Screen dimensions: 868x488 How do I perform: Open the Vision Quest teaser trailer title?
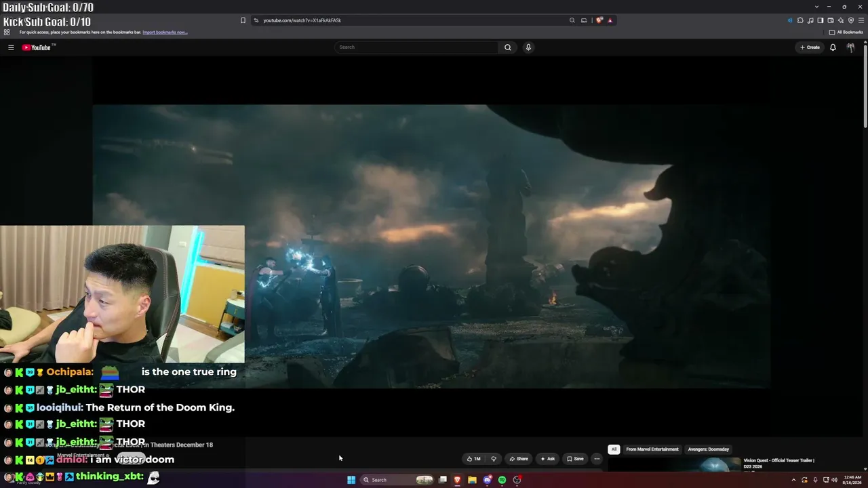click(x=778, y=463)
